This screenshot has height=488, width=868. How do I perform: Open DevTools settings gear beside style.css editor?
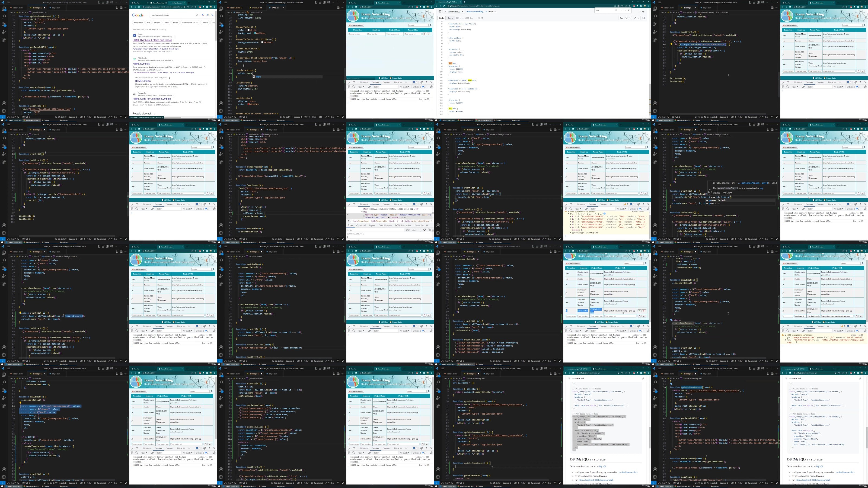(x=422, y=82)
